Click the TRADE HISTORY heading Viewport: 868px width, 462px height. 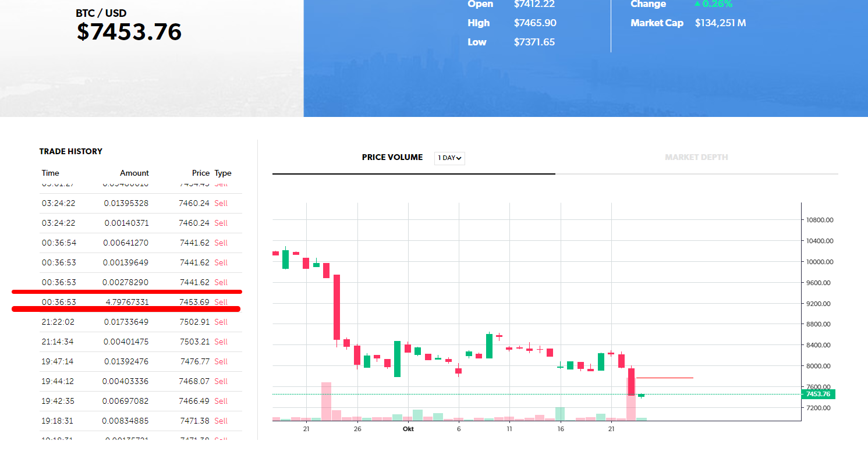click(x=71, y=151)
